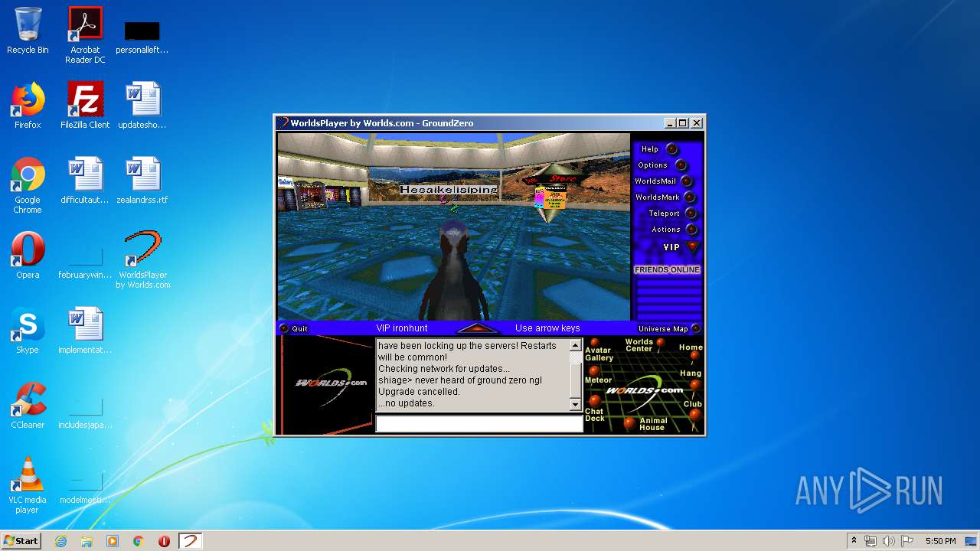The width and height of the screenshot is (980, 551).
Task: Open Google Chrome desktop shortcut
Action: 28,185
